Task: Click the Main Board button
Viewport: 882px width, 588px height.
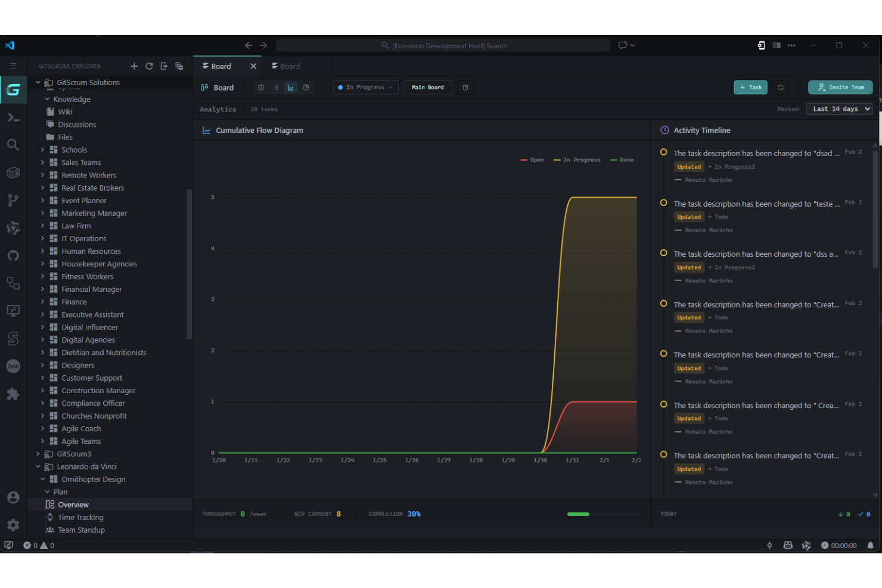Action: pyautogui.click(x=427, y=88)
